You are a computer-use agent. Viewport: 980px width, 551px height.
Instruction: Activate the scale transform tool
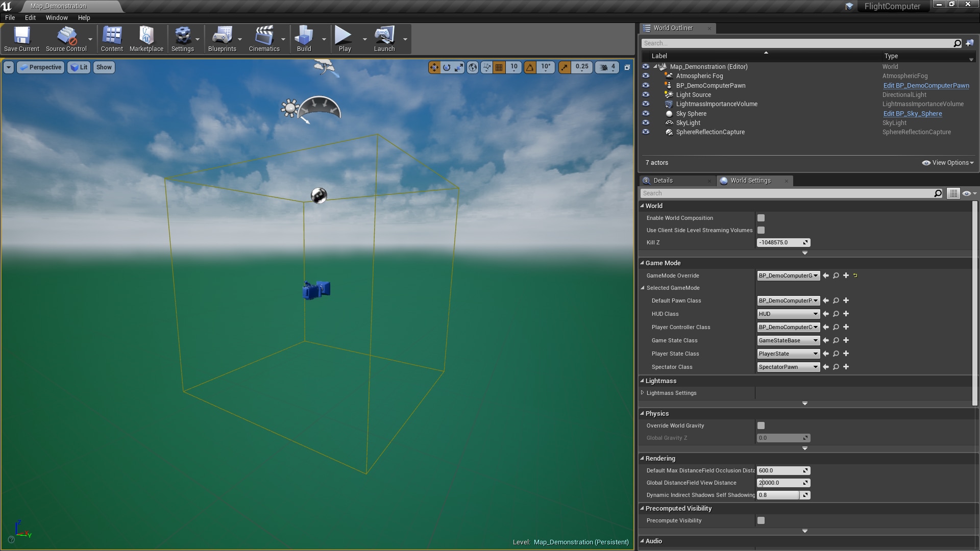coord(459,67)
